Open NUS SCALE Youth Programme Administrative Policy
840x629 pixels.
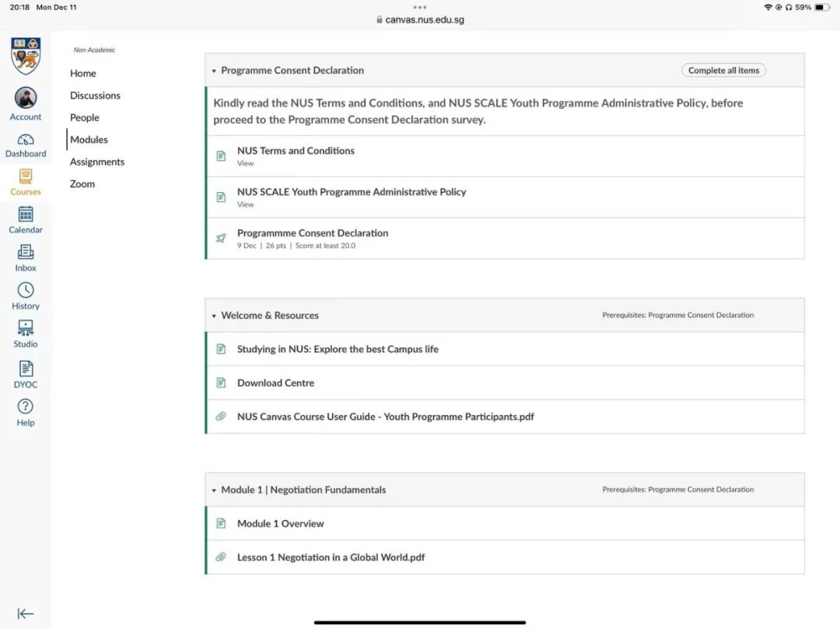coord(352,191)
